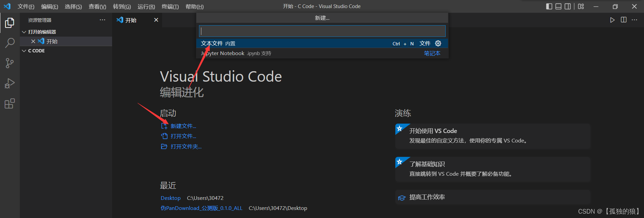Click the 资源管理器 panel title
This screenshot has width=644, height=218.
pos(40,20)
